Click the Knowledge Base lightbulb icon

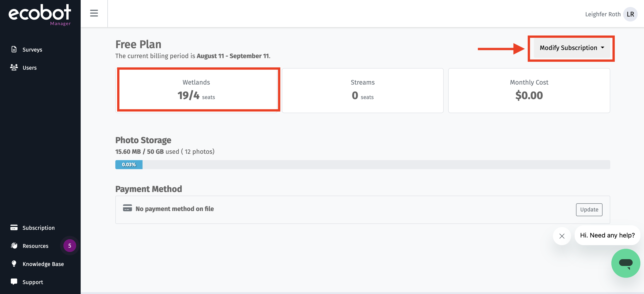click(x=14, y=263)
